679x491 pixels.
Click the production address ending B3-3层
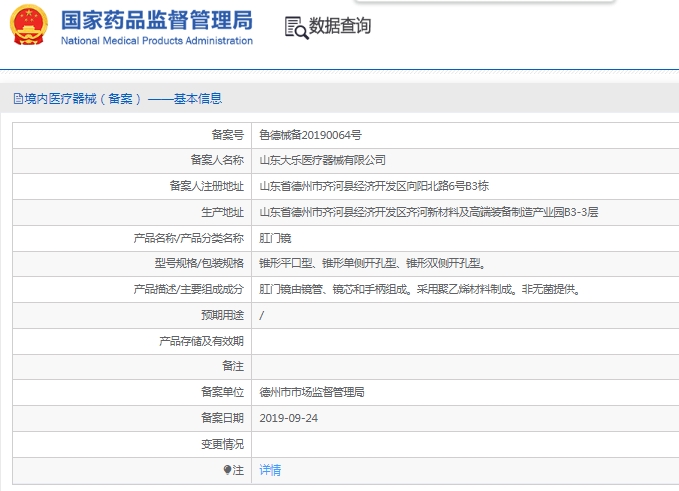[429, 212]
